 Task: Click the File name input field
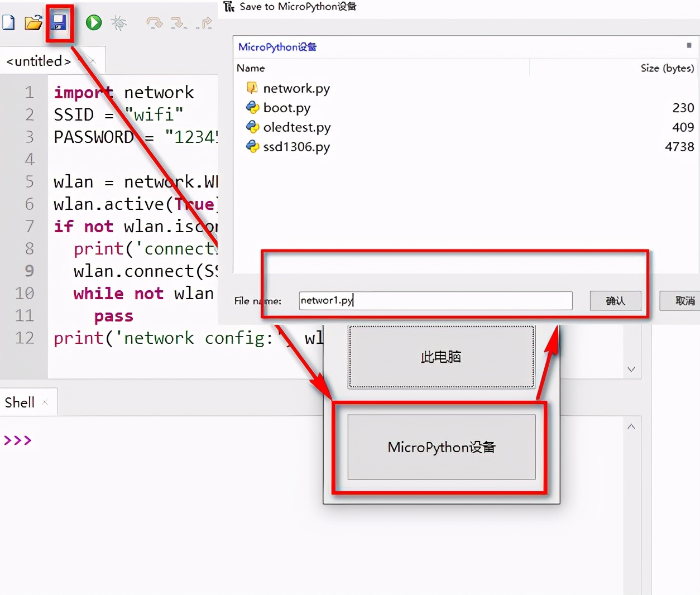(x=435, y=300)
